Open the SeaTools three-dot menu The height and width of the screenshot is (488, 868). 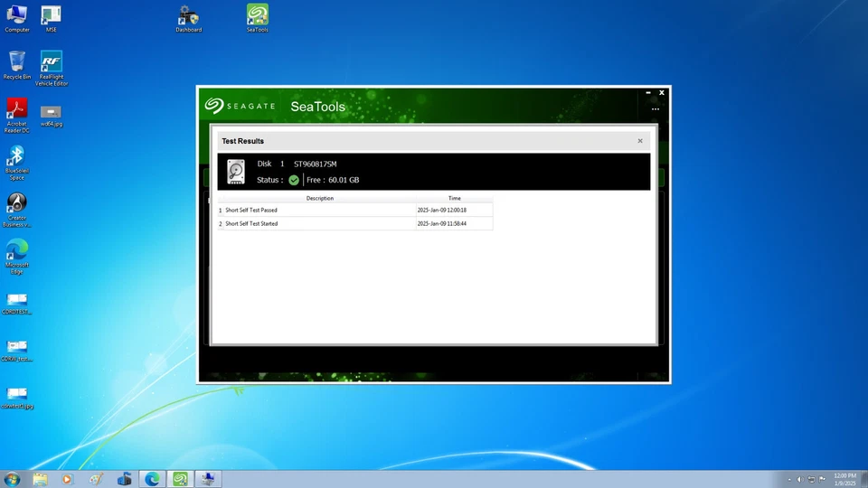pos(656,109)
